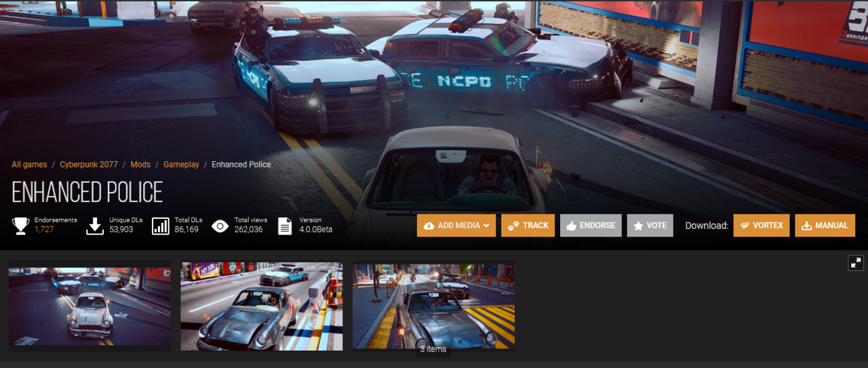Screen dimensions: 868x368
Task: Click the 86,169 total downloads value
Action: [x=186, y=230]
